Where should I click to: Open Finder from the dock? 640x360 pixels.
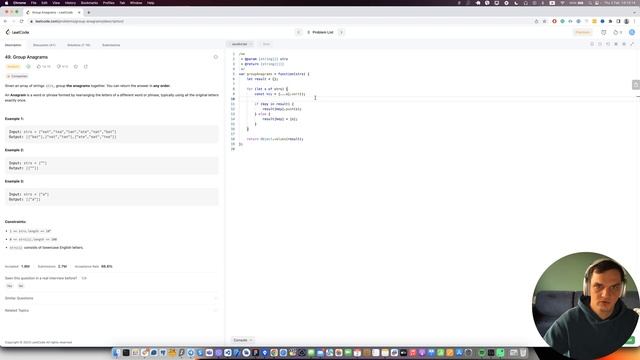pos(117,353)
